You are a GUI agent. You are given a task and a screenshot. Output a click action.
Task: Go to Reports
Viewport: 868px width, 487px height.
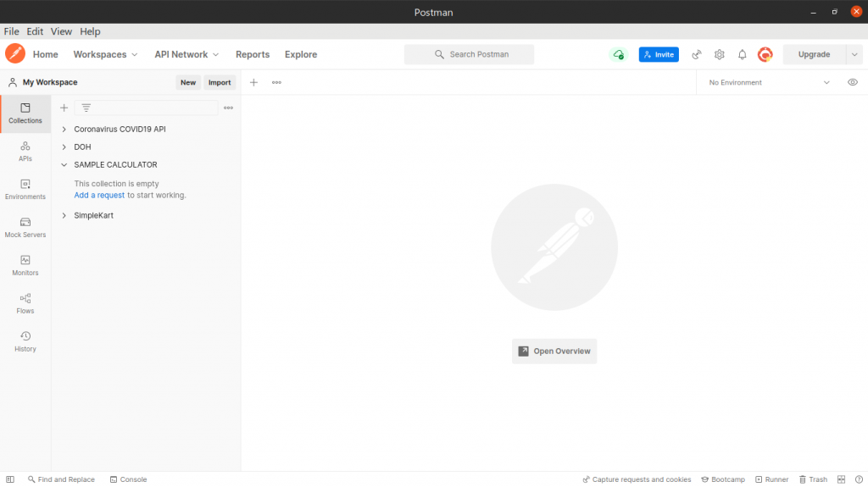click(253, 54)
